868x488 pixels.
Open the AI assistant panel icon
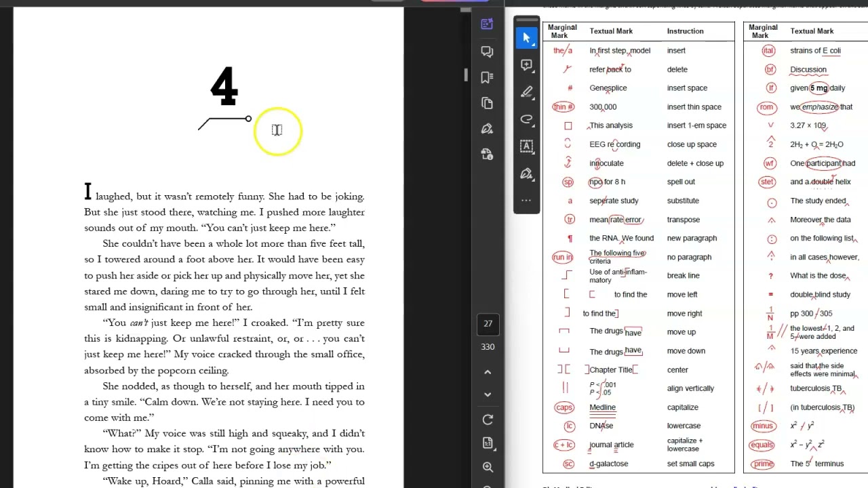(x=487, y=24)
